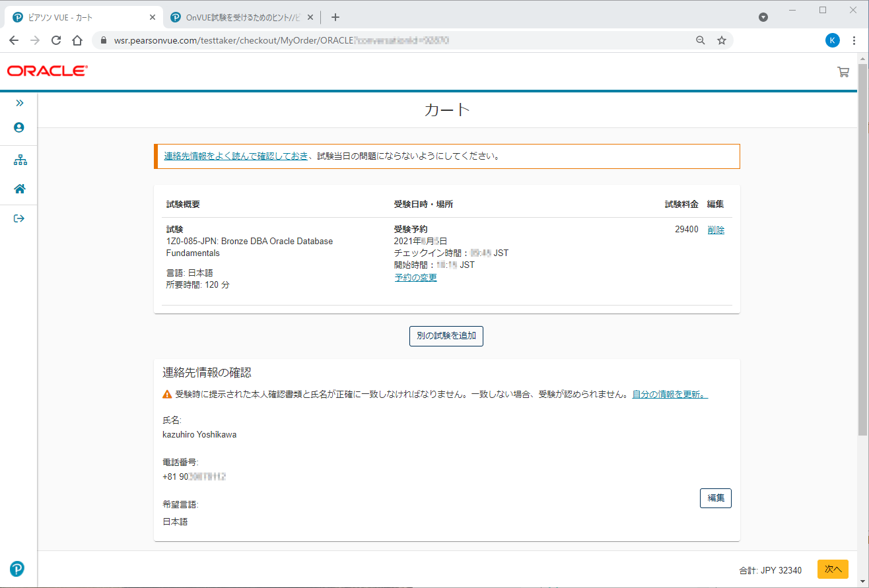Reload the page using browser refresh
Screen dimensions: 869x588
(56, 40)
